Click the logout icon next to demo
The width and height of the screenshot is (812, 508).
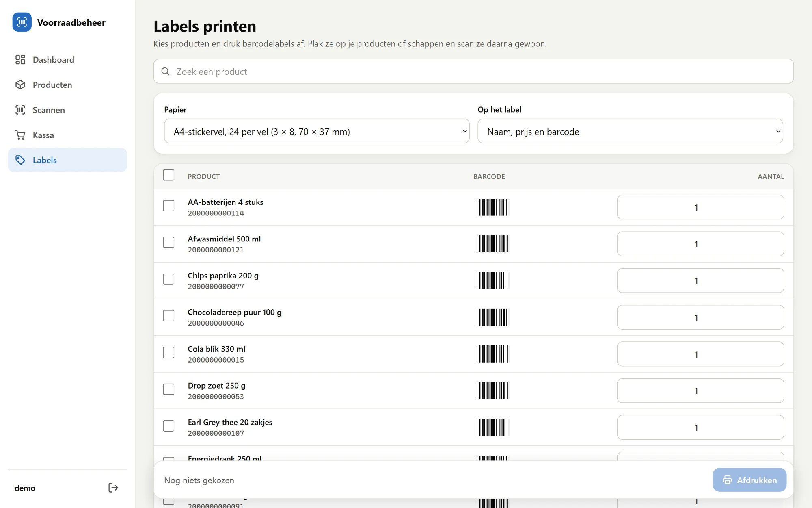pos(113,488)
